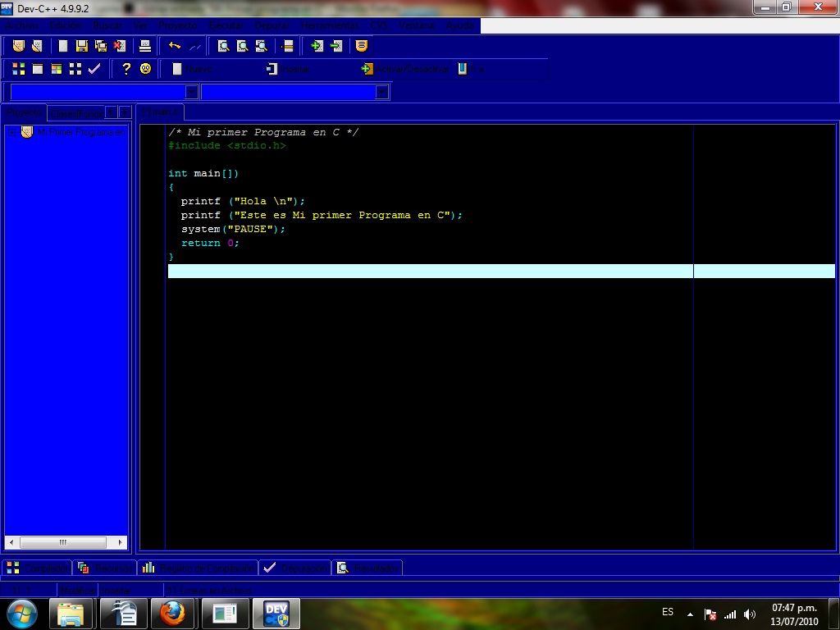Open the first class browser combo box
The height and width of the screenshot is (630, 840).
104,92
